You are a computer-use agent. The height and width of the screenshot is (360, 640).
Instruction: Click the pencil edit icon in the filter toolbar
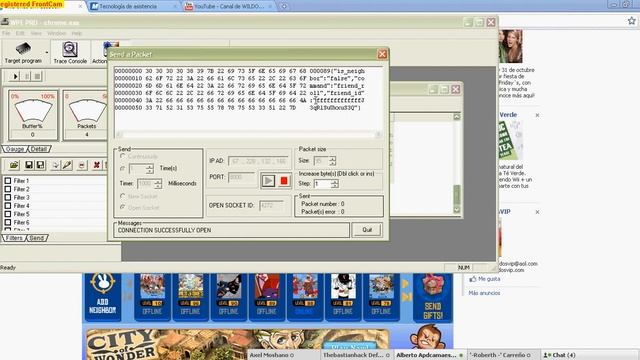67,165
